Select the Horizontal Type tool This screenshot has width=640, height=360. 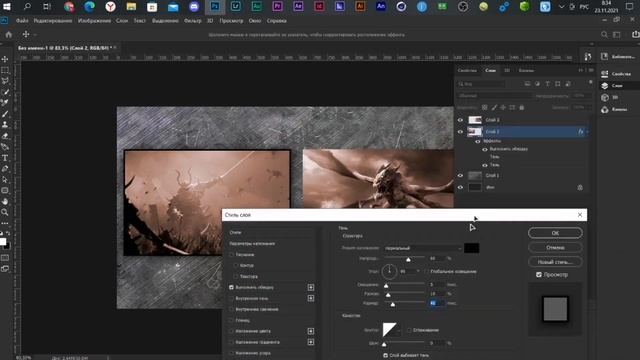[x=5, y=158]
